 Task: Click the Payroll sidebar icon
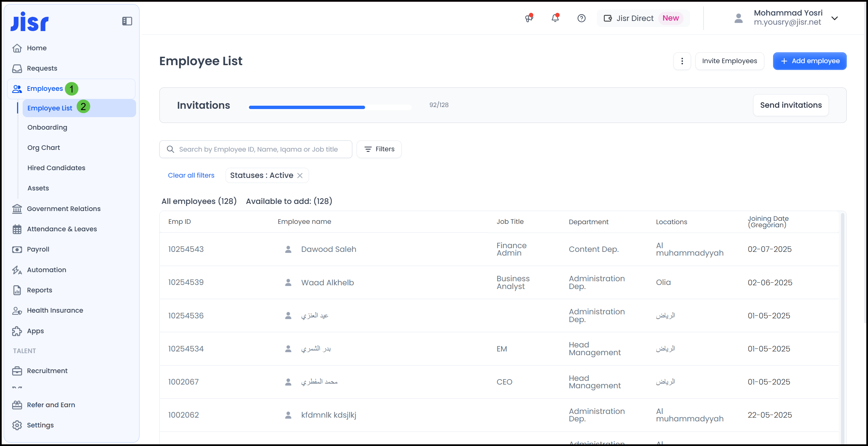coord(17,250)
